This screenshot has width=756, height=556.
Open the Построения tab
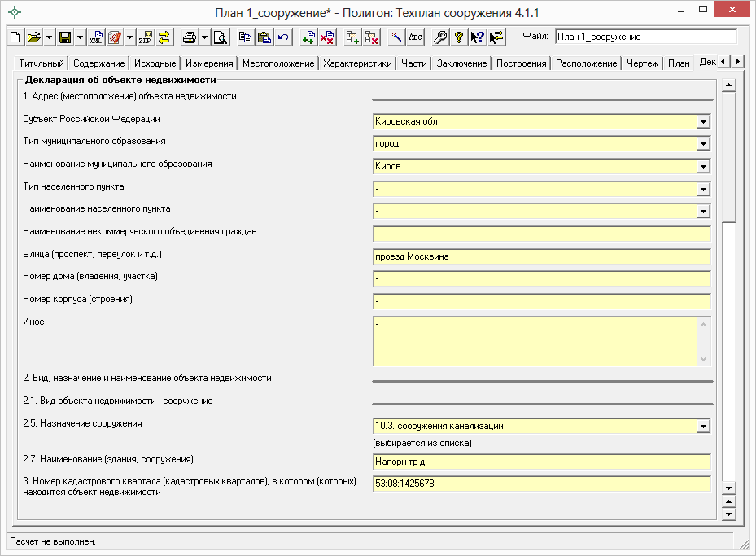coord(521,63)
